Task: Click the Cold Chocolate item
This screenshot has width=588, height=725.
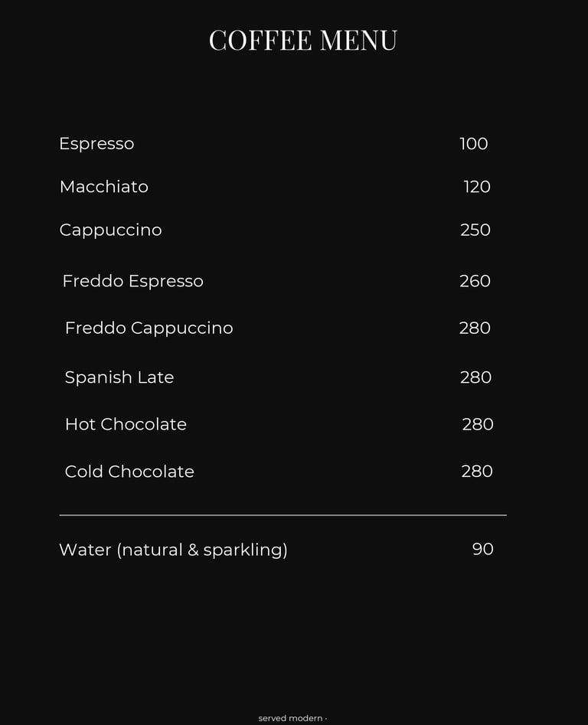Action: (129, 472)
